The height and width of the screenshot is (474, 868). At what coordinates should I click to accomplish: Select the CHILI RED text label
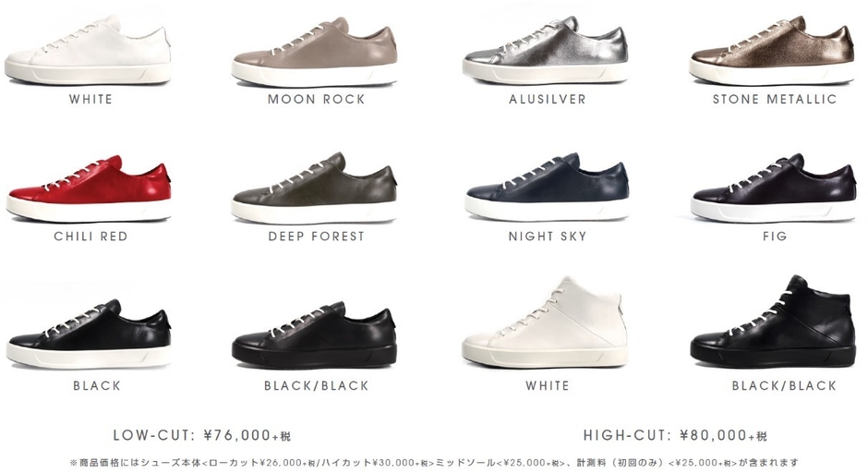coord(90,237)
